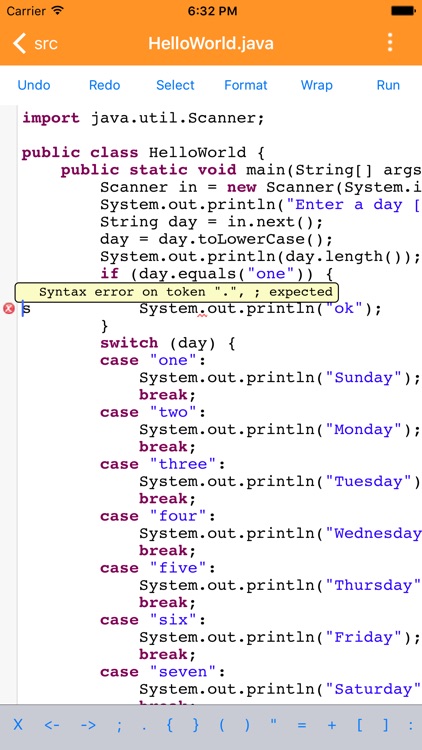Viewport: 422px width, 750px height.
Task: Click the case "five": line
Action: coord(158,568)
